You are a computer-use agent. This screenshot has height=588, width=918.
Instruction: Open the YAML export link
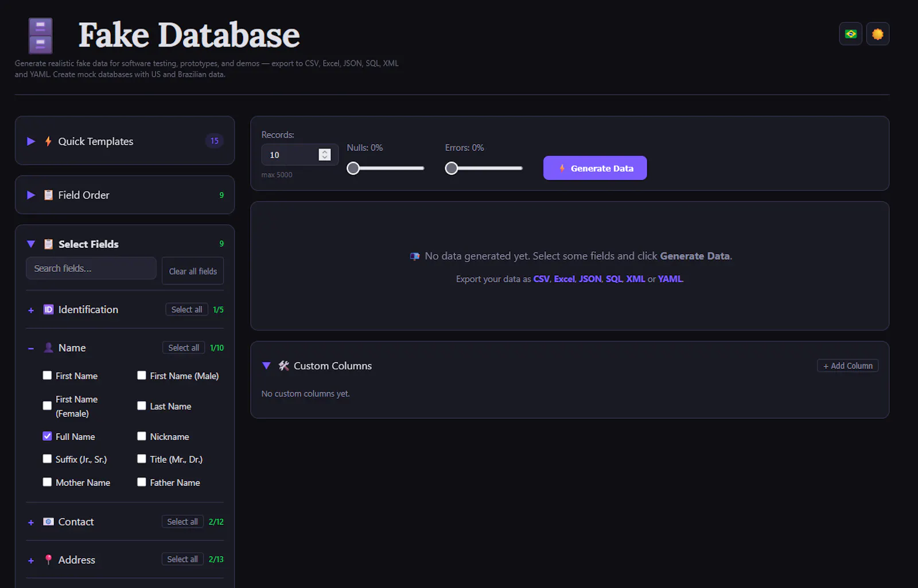670,279
